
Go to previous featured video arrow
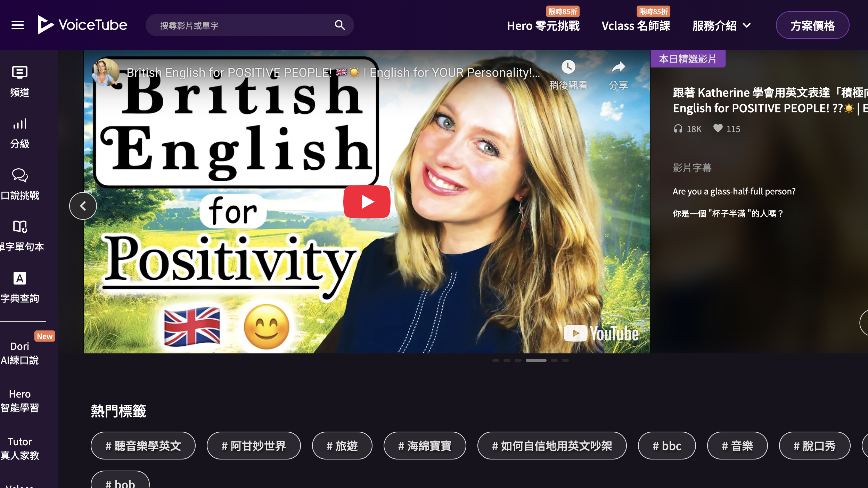83,206
